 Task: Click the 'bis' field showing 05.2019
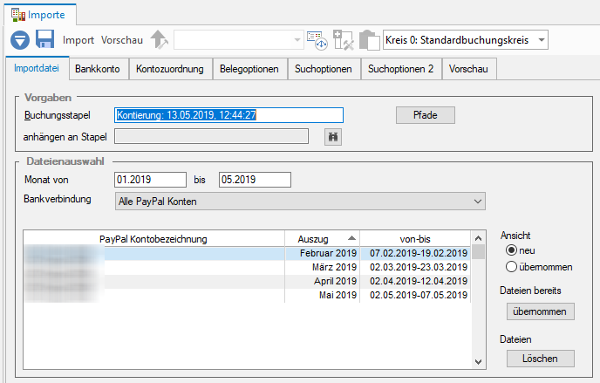point(255,180)
